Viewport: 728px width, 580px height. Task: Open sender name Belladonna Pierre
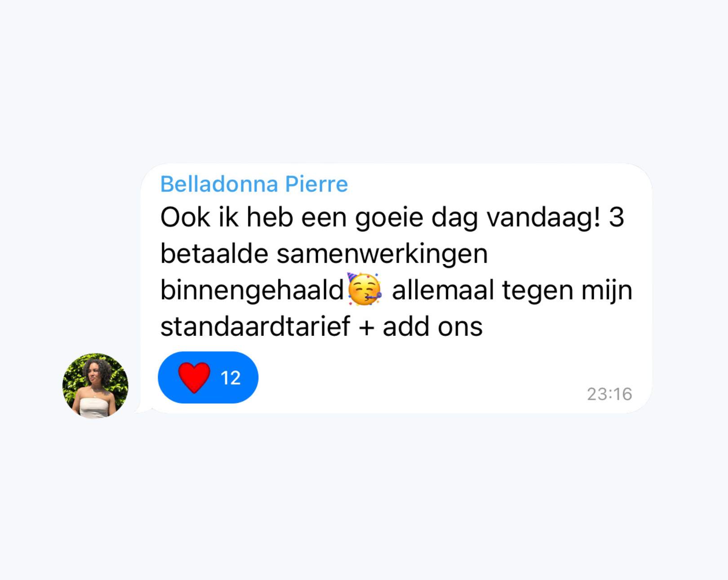[x=254, y=184]
